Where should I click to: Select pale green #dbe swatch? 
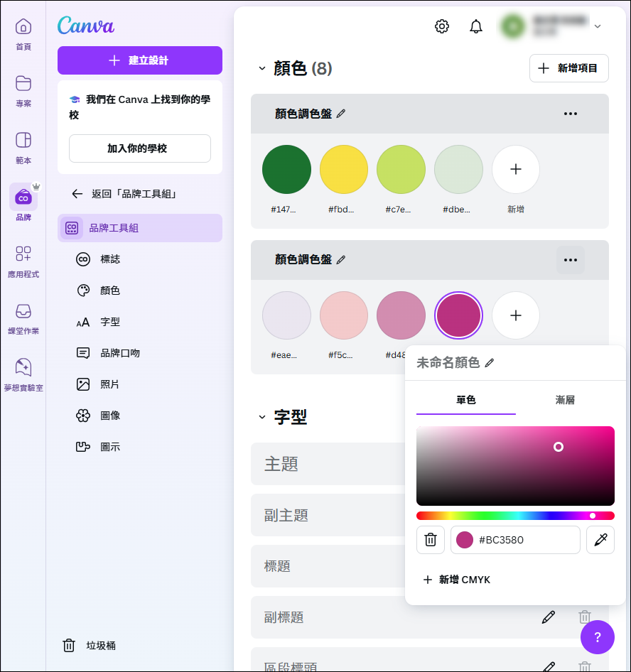(458, 169)
